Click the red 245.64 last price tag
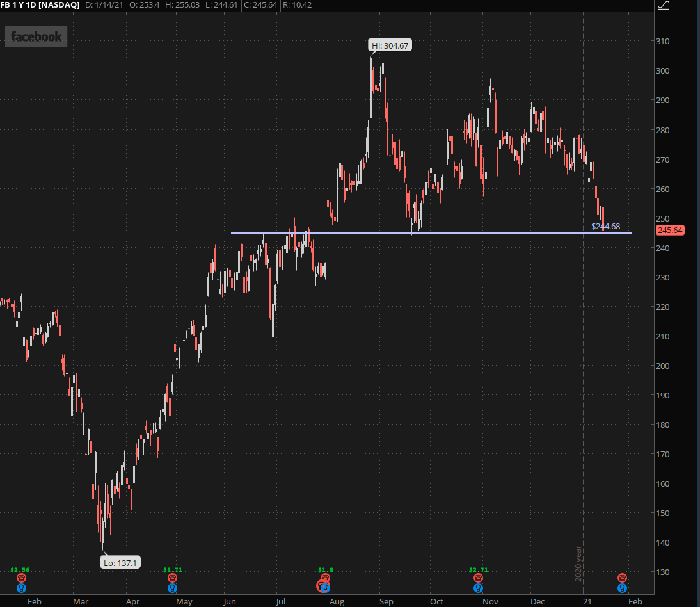The width and height of the screenshot is (700, 607). pyautogui.click(x=670, y=231)
